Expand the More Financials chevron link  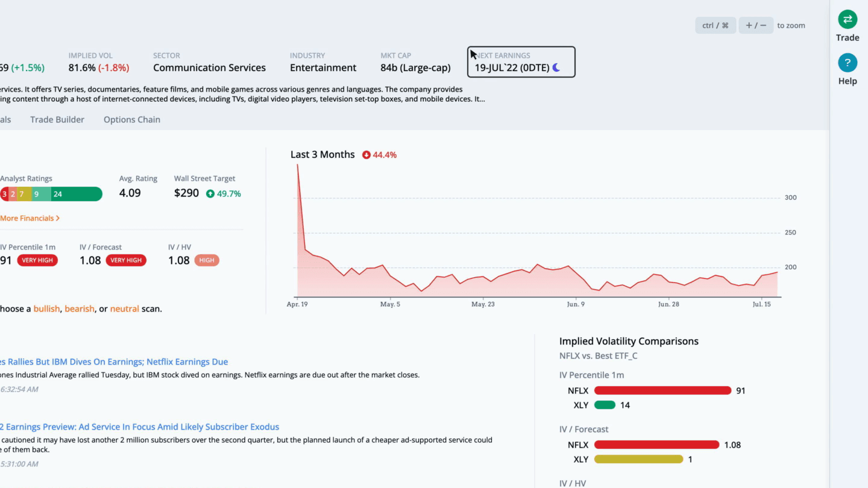point(30,218)
